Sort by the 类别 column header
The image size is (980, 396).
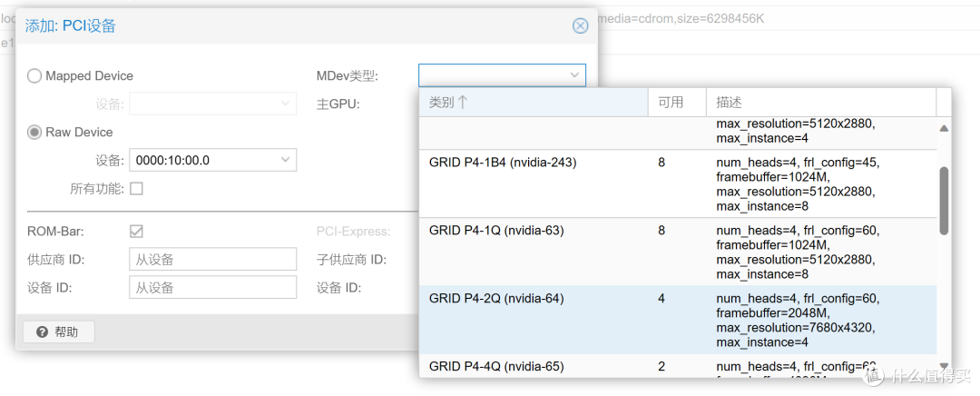coord(534,103)
